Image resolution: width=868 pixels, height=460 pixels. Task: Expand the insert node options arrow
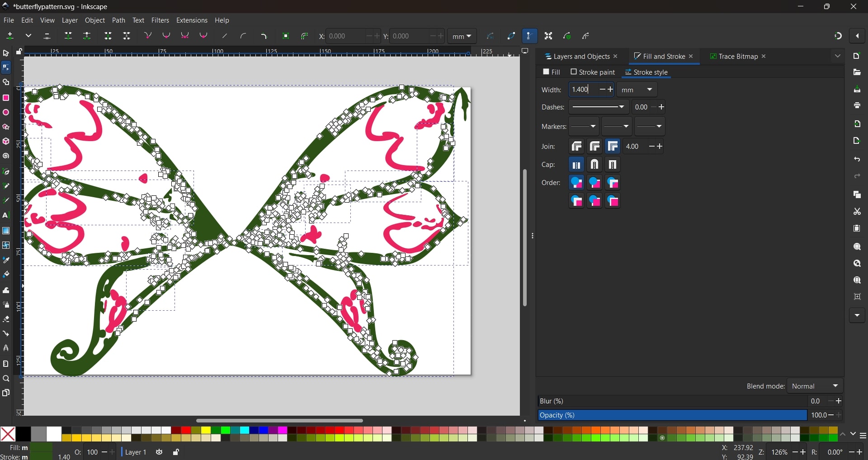click(28, 36)
